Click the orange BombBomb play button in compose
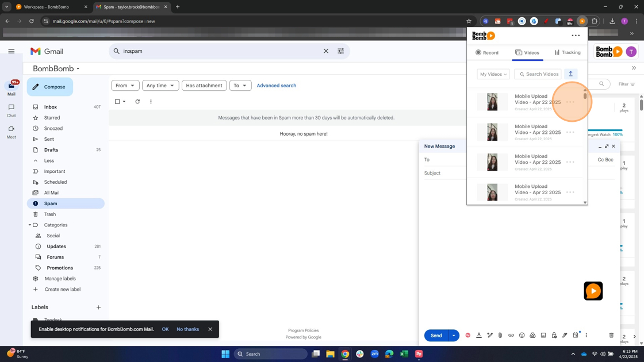 593,291
